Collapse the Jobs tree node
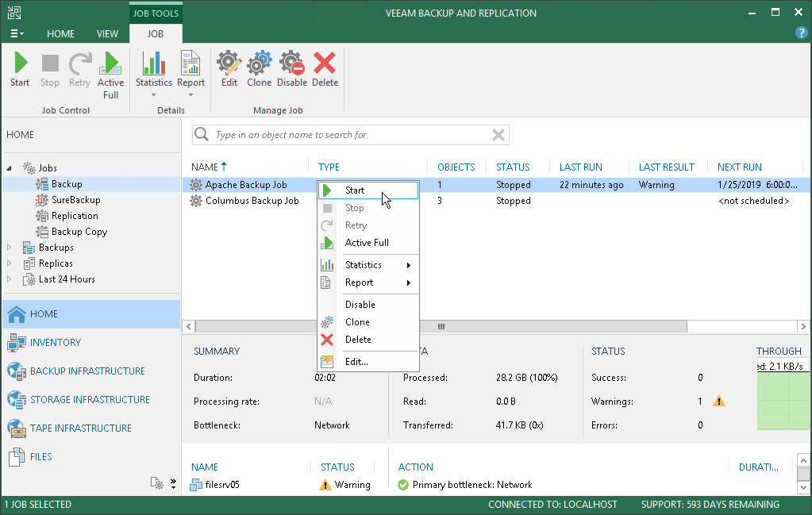The height and width of the screenshot is (515, 812). [x=9, y=168]
